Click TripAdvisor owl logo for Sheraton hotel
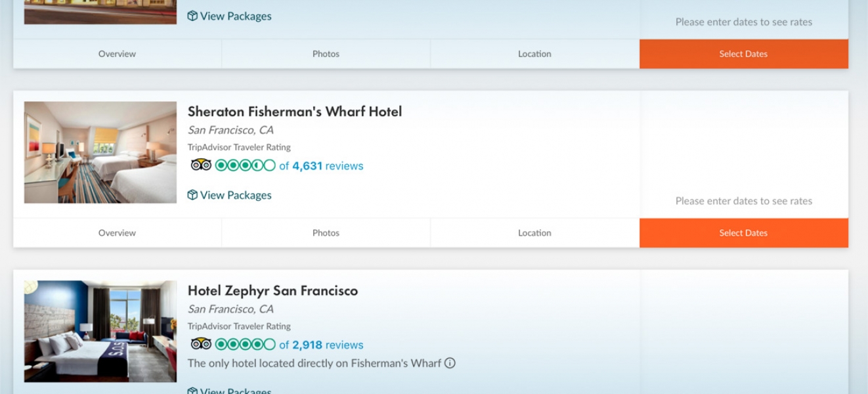The image size is (868, 394). pyautogui.click(x=201, y=165)
